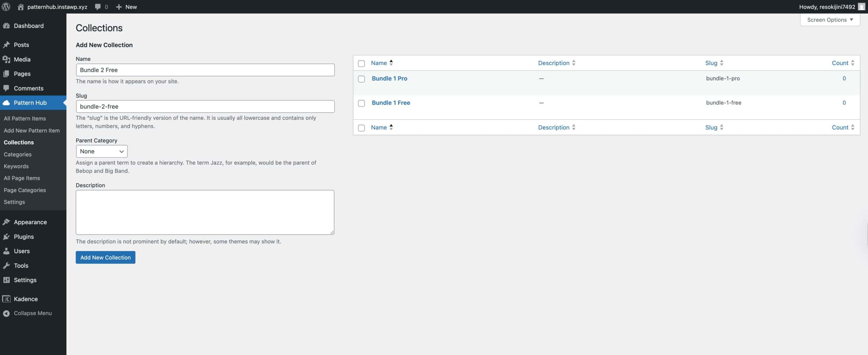This screenshot has height=355, width=868.
Task: Click the Plugins plug icon
Action: coord(6,236)
